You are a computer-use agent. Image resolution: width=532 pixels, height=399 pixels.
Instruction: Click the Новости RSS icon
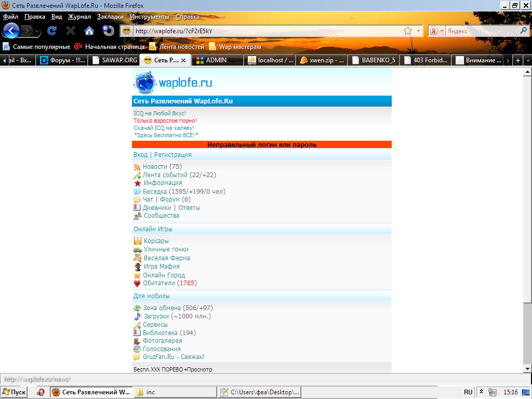click(137, 167)
